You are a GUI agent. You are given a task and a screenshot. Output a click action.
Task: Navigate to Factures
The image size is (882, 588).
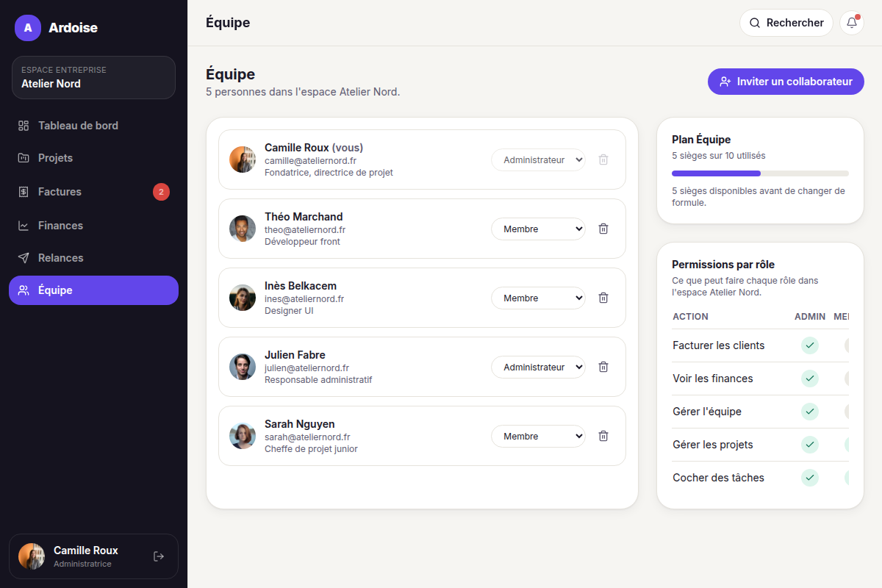point(93,192)
